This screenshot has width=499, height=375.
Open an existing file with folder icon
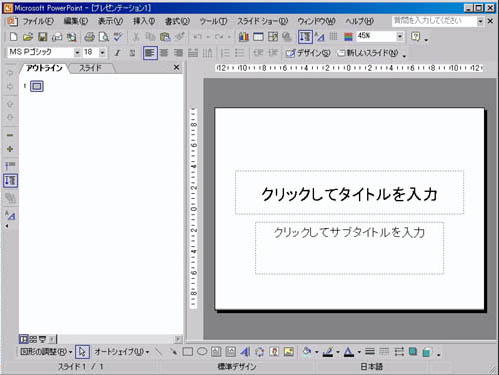click(28, 37)
